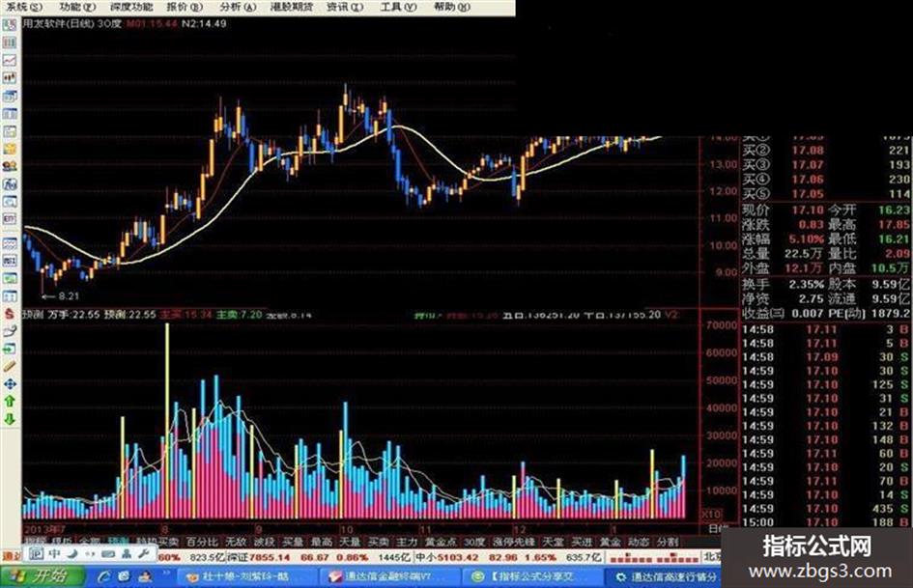Open the 报价(B) menu
This screenshot has height=588, width=913.
(185, 7)
